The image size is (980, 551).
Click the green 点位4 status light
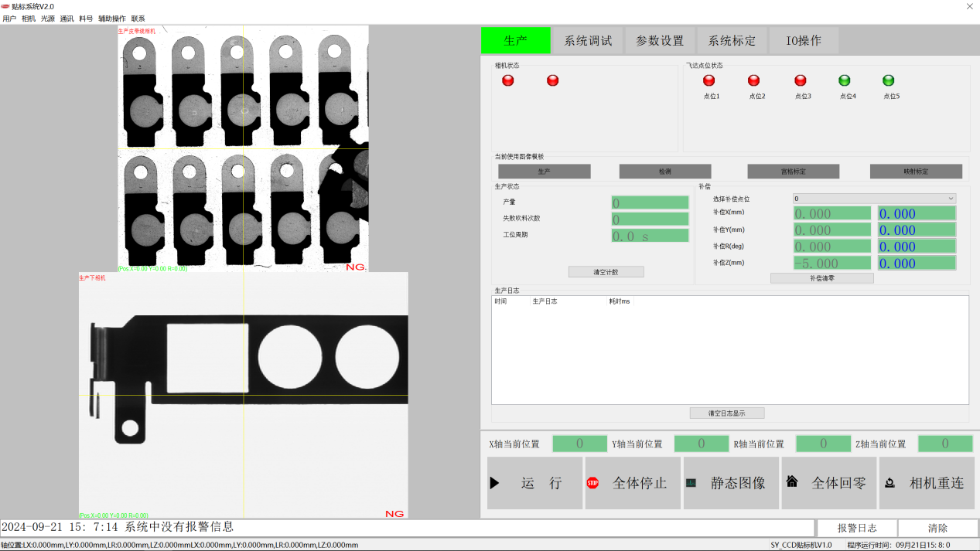point(845,80)
